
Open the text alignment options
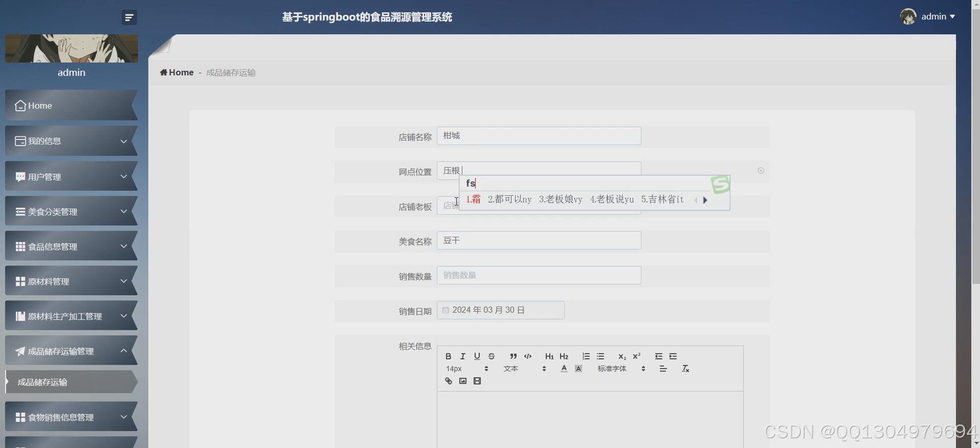click(663, 369)
